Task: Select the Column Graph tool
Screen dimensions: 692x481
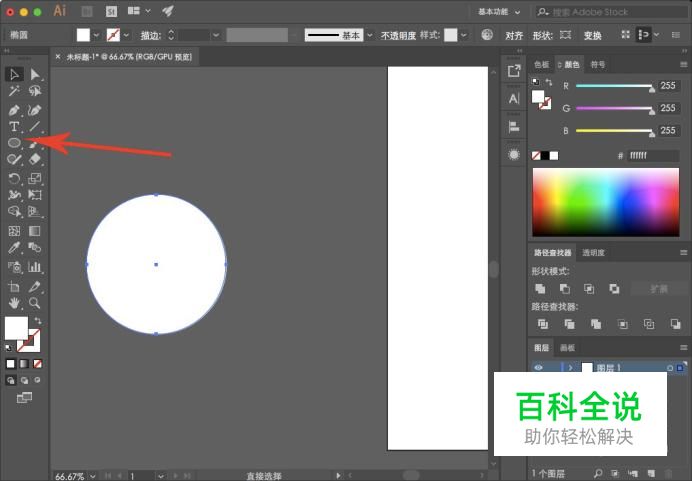Action: click(34, 267)
